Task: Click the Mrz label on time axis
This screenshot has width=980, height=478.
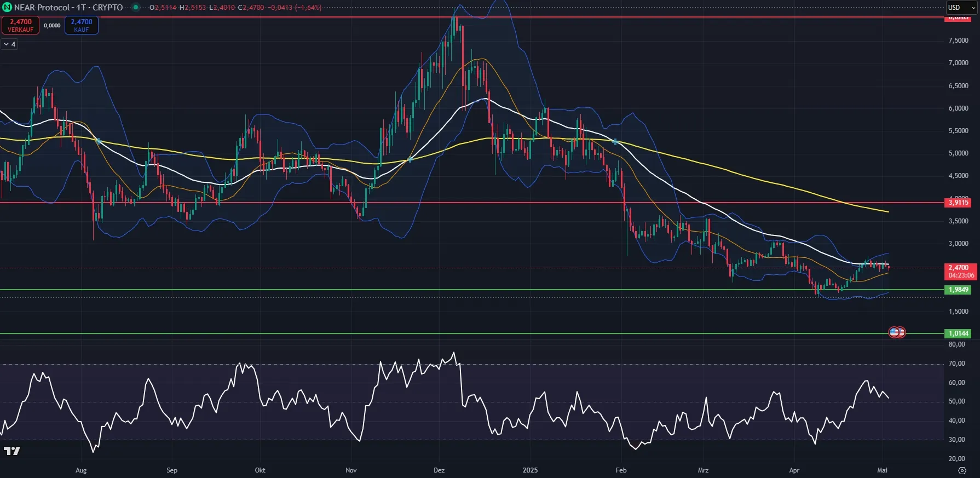Action: point(703,470)
